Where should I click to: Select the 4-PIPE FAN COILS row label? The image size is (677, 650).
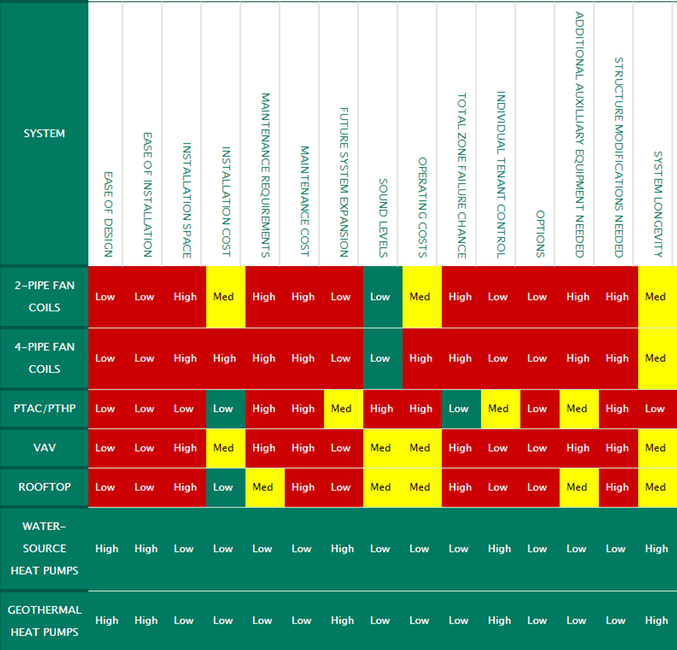click(x=44, y=358)
